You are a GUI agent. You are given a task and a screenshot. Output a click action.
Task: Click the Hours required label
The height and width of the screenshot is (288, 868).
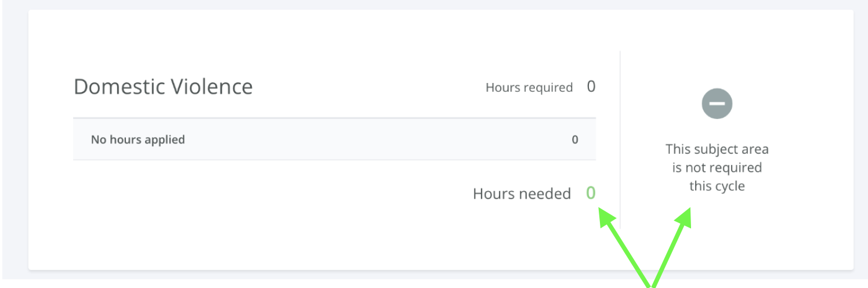[529, 87]
